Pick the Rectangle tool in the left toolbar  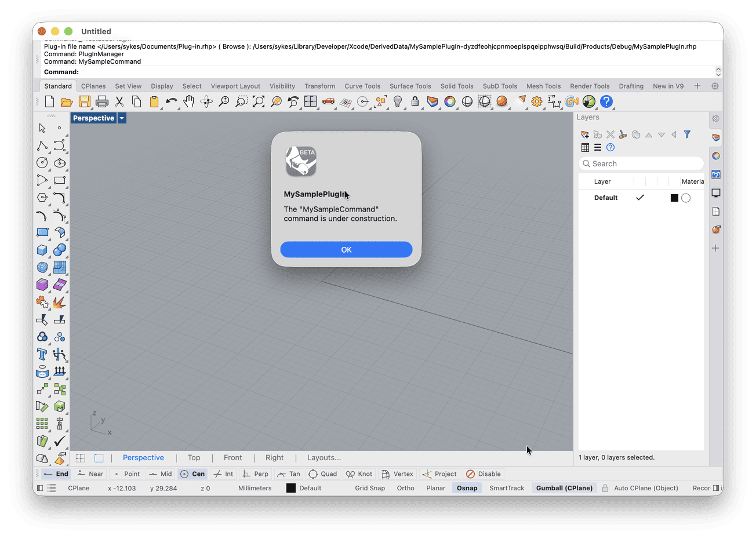click(60, 180)
